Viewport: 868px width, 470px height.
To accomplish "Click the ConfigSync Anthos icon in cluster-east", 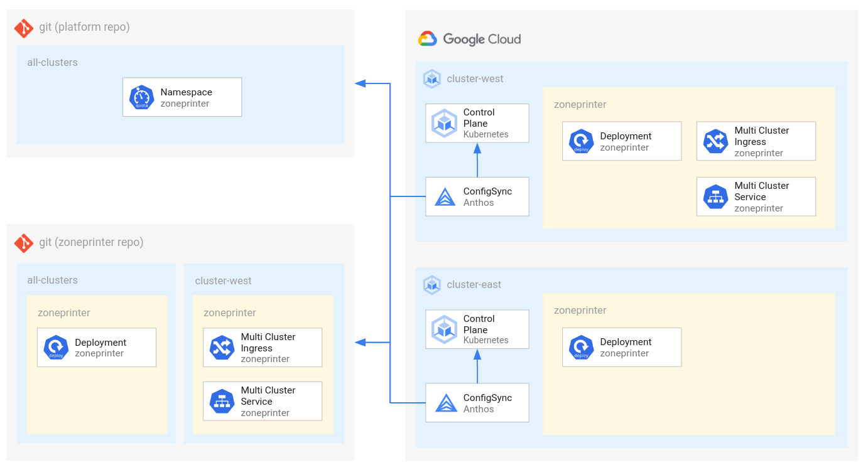I will (445, 403).
